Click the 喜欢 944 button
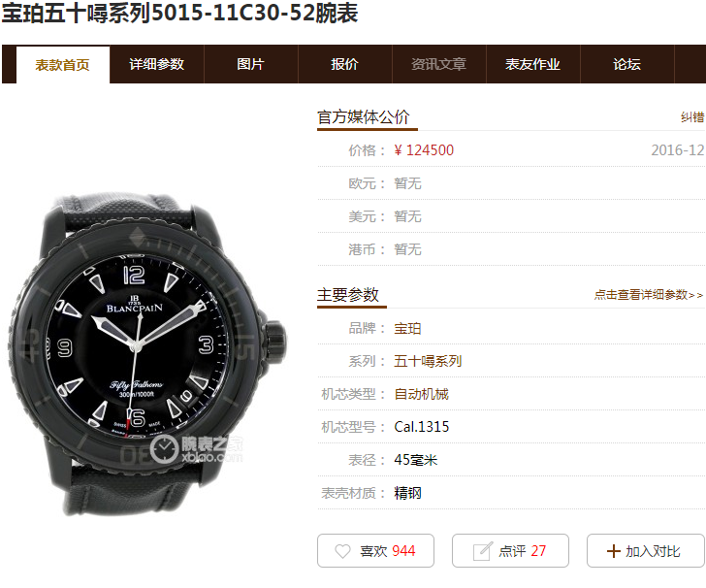The width and height of the screenshot is (706, 588). (x=375, y=551)
